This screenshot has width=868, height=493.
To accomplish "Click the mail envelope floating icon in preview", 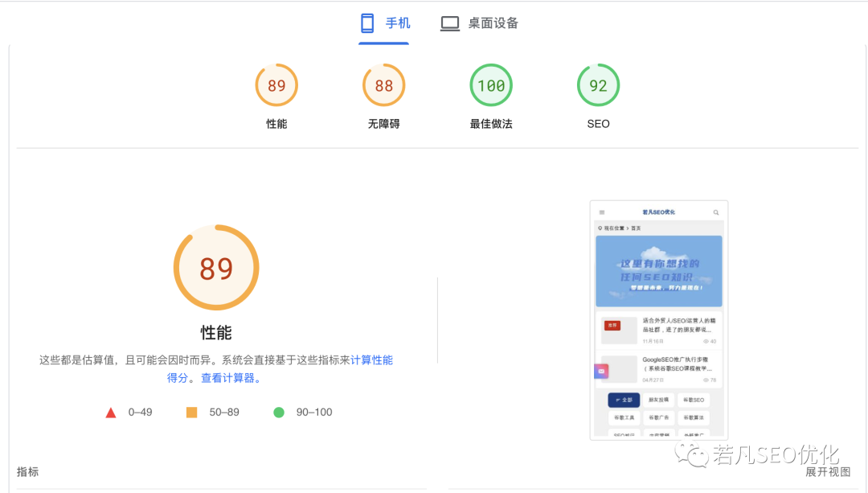I will [x=601, y=372].
